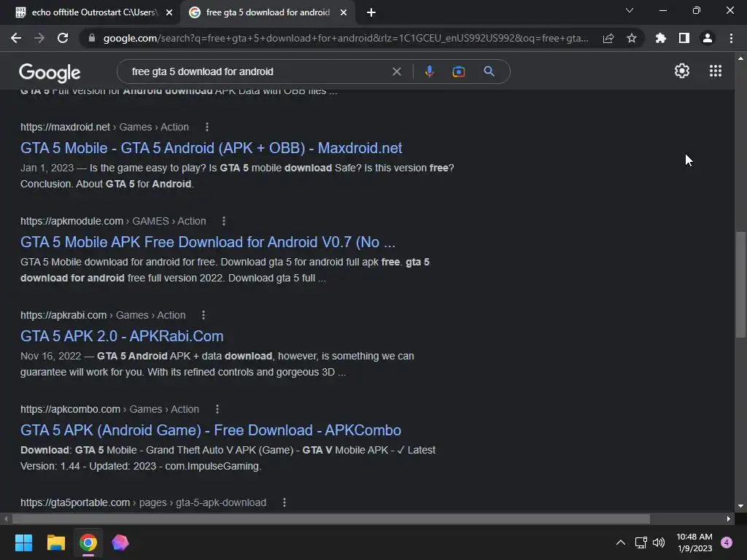Close the echo offtitle Outrostart tab
747x560 pixels.
pyautogui.click(x=169, y=12)
